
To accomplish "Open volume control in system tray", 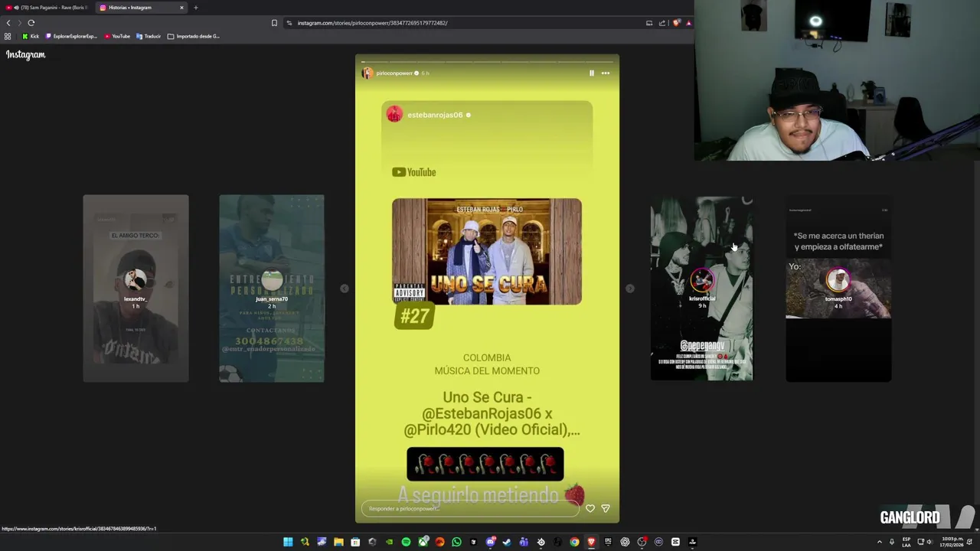I will click(929, 542).
